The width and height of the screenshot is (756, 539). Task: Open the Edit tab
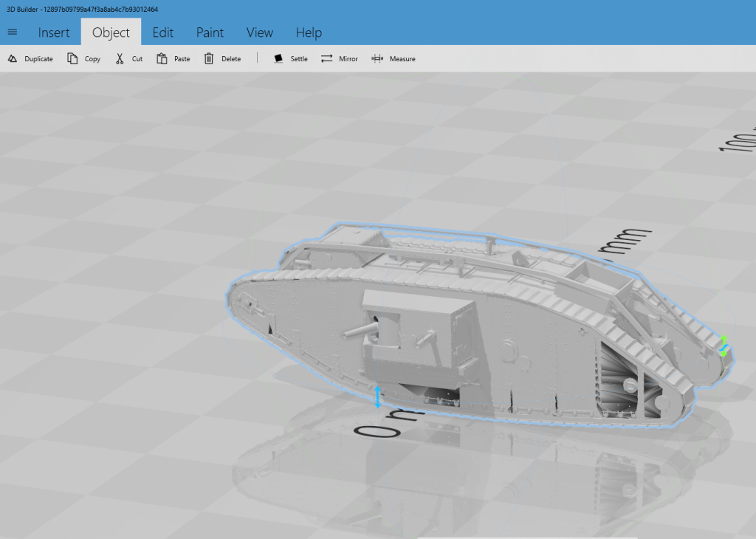(x=163, y=32)
